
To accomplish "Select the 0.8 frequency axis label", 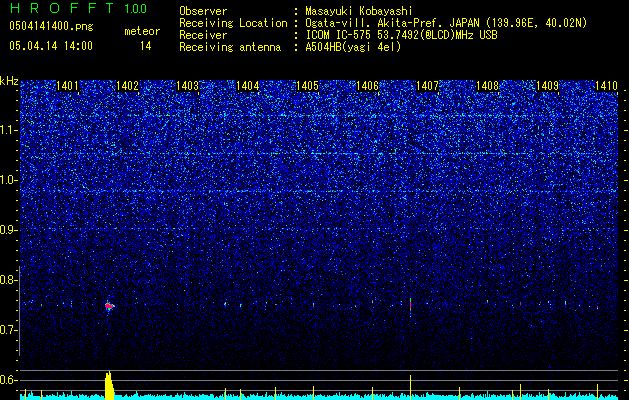I will click(9, 280).
